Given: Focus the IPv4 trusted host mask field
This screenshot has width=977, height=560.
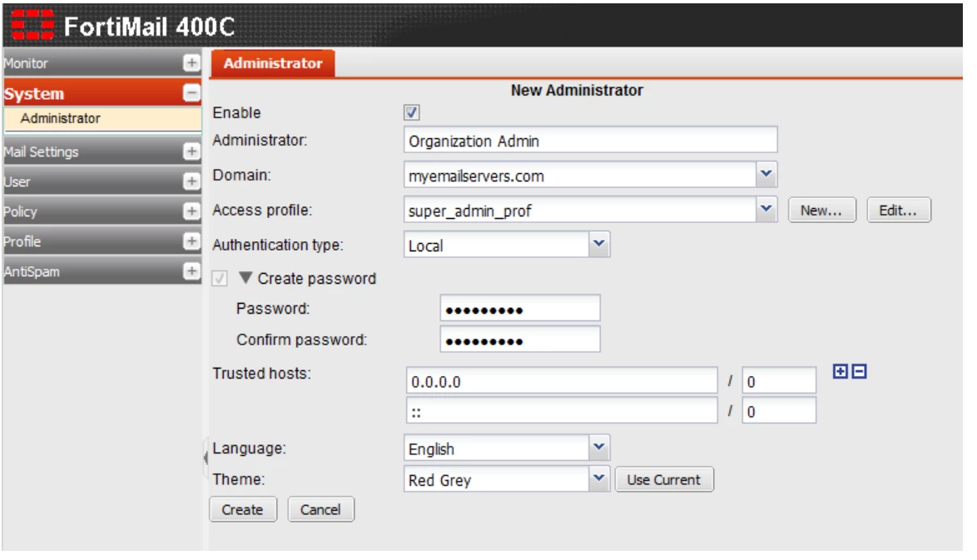Looking at the screenshot, I should pos(779,380).
